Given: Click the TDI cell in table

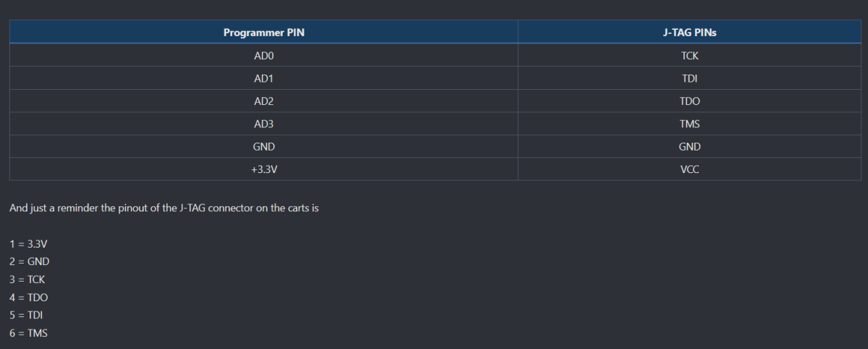Looking at the screenshot, I should 689,78.
